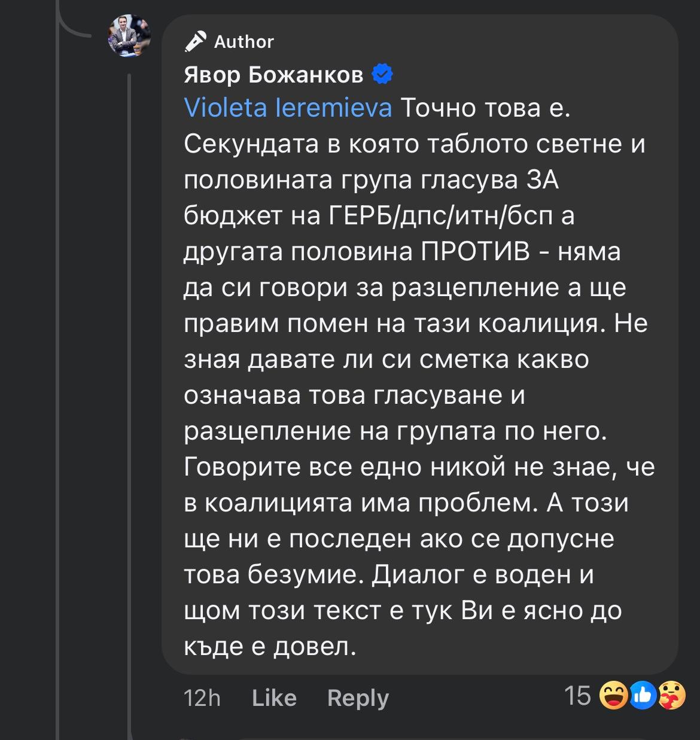The height and width of the screenshot is (740, 700).
Task: Open Явор Божанков's profile picture
Action: 129,36
